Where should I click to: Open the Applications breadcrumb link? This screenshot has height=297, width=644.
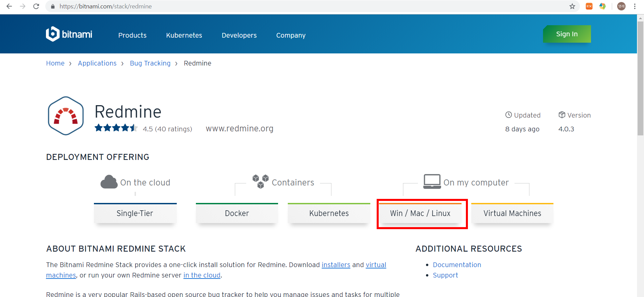(x=97, y=63)
